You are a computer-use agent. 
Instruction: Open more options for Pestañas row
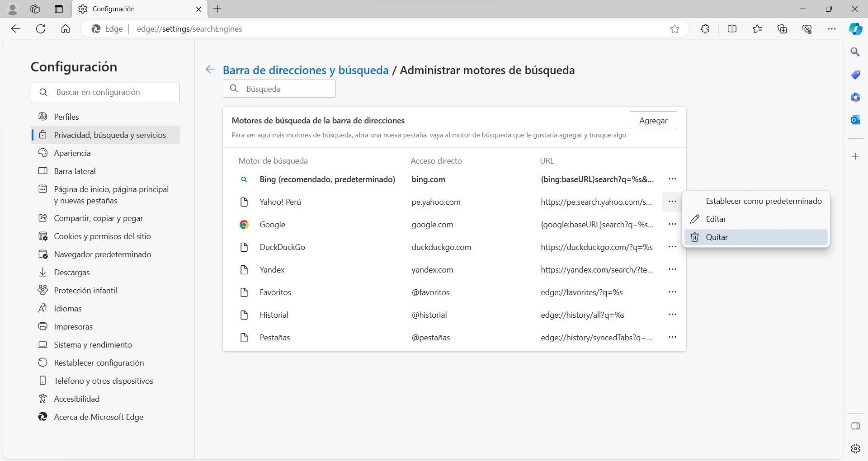coord(672,337)
